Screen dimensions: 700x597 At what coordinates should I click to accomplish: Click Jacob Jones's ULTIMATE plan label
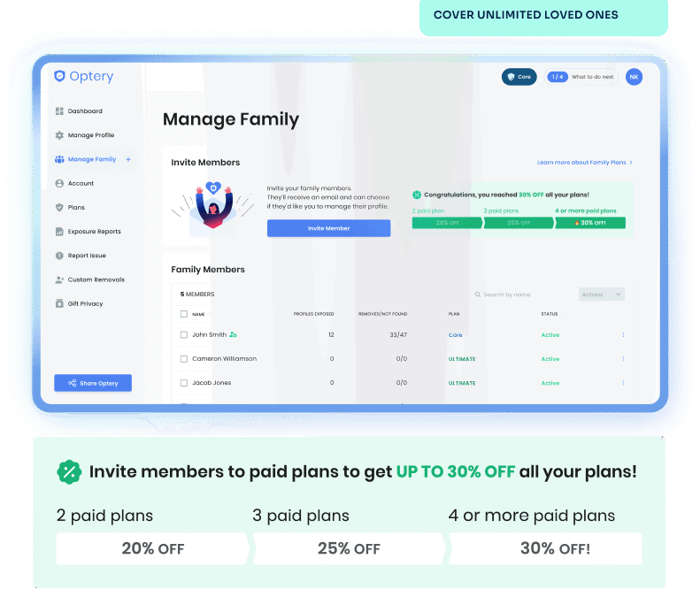coord(462,383)
